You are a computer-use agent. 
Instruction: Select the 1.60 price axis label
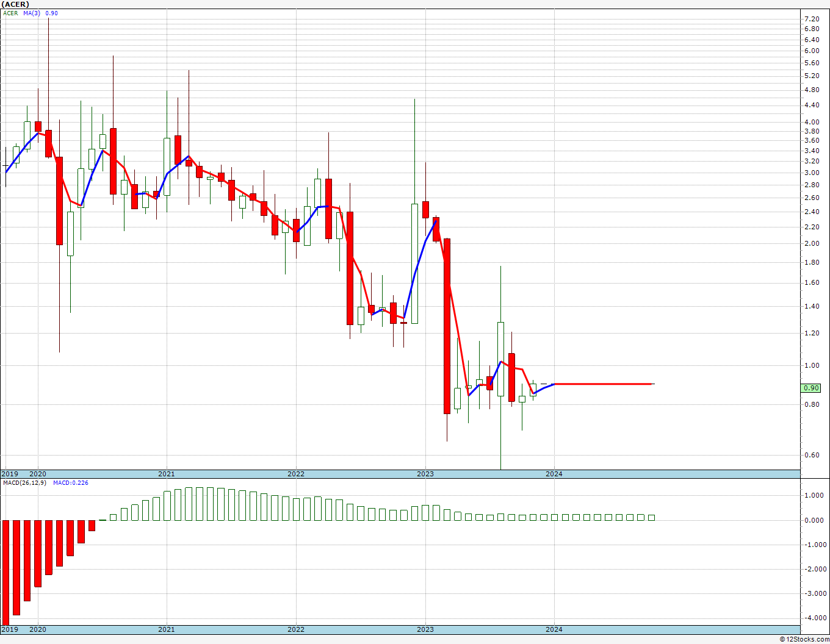point(812,282)
